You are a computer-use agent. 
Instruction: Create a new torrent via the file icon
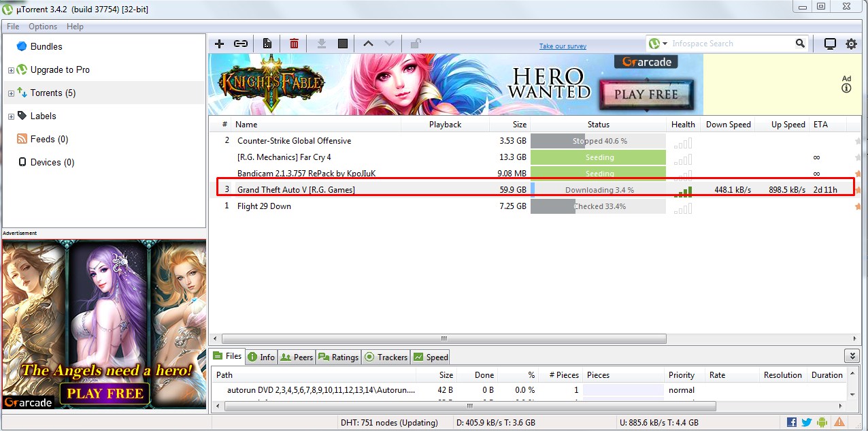267,43
